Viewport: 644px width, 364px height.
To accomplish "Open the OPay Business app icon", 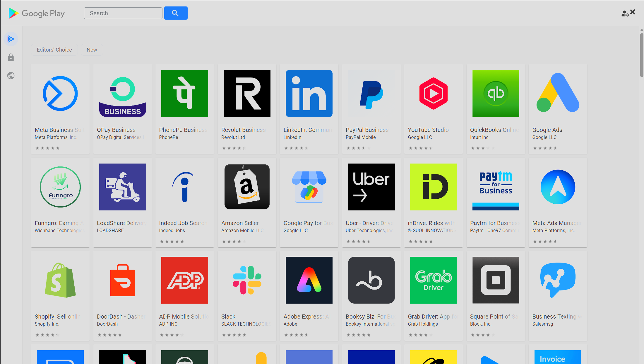I will point(123,93).
